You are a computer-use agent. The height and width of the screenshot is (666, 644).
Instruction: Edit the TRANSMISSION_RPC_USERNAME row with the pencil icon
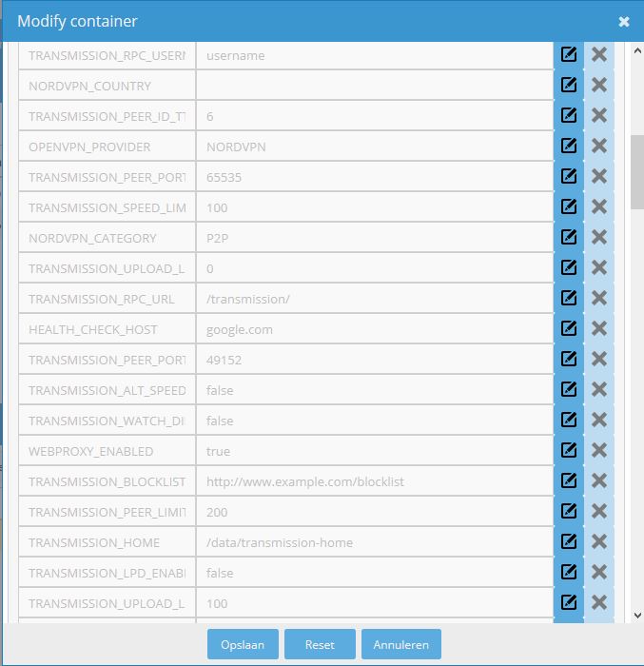pyautogui.click(x=569, y=55)
